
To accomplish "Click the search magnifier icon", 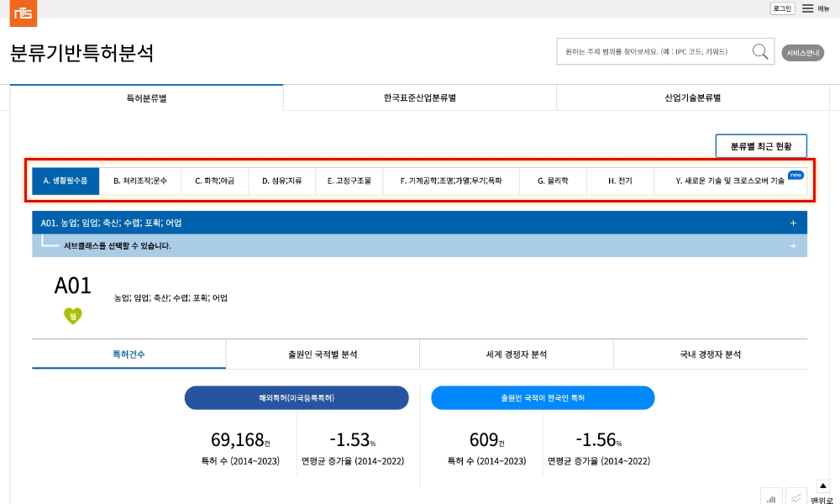I will point(759,51).
